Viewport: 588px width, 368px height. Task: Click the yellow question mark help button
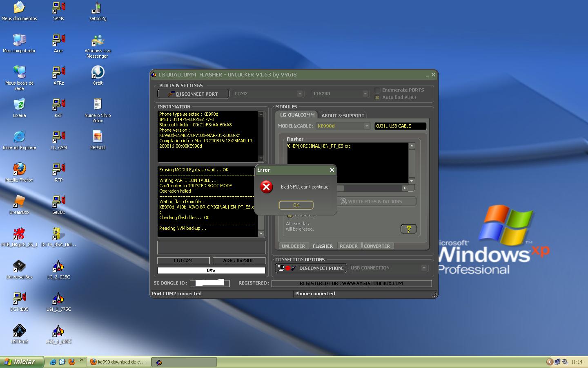tap(409, 229)
